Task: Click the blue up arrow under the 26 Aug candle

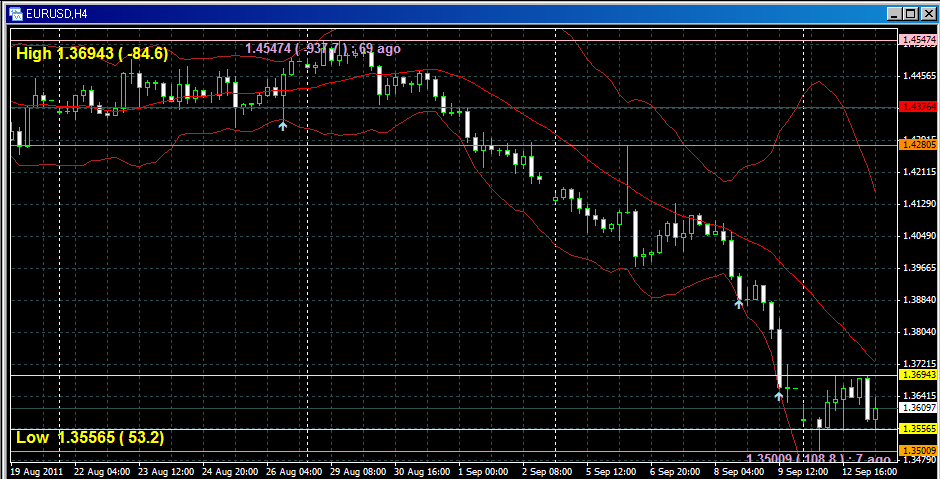Action: [283, 125]
